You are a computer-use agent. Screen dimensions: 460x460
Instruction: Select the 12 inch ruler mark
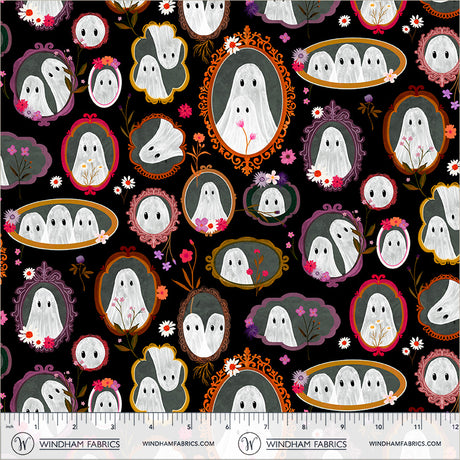pyautogui.click(x=455, y=427)
